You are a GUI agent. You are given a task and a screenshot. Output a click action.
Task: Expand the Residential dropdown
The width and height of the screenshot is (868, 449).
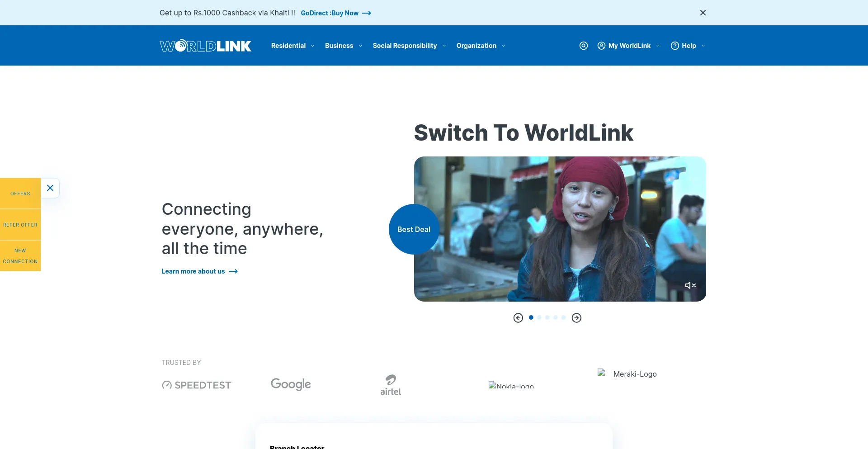point(292,45)
